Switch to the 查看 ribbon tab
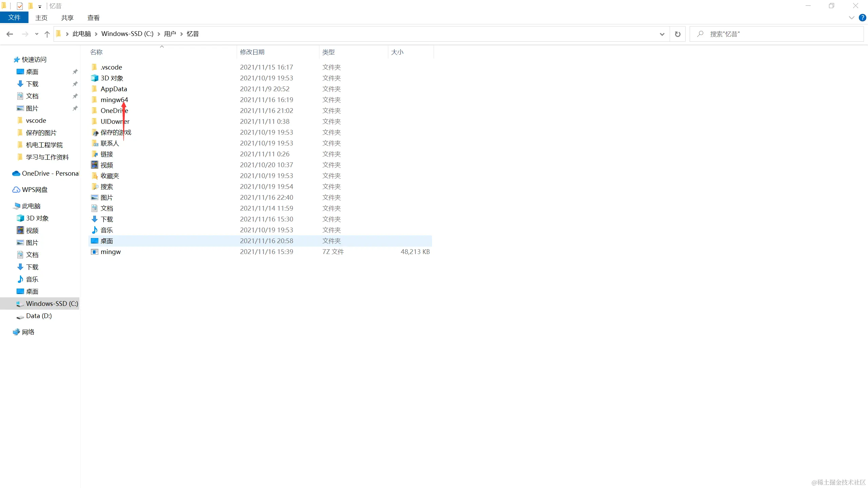 tap(93, 18)
